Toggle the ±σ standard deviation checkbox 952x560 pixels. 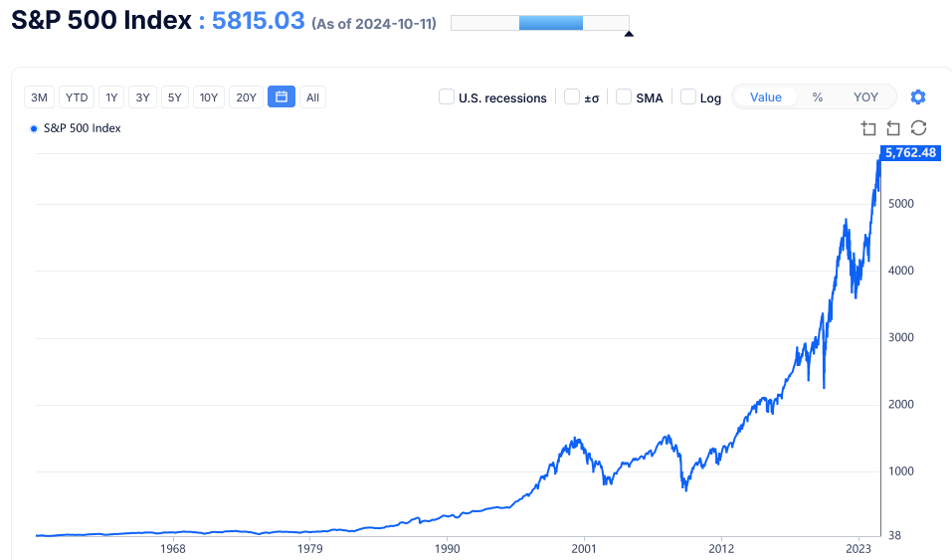pos(572,97)
